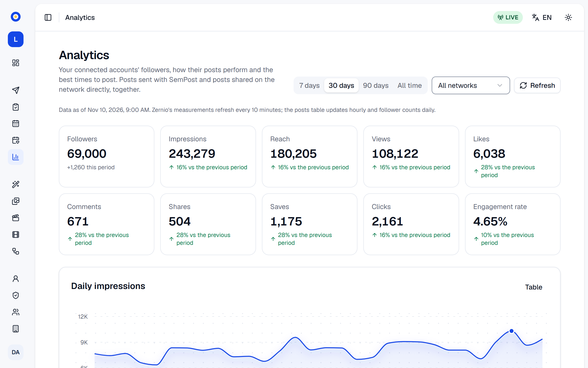
Task: Select the 7 days range tab
Action: point(309,85)
